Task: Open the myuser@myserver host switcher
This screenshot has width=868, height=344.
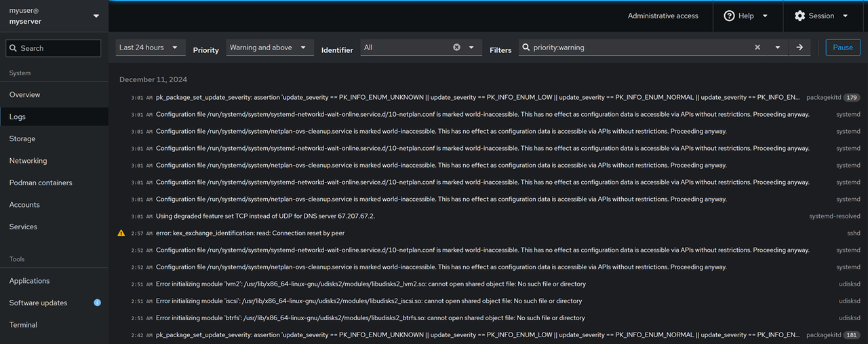Action: click(x=54, y=16)
